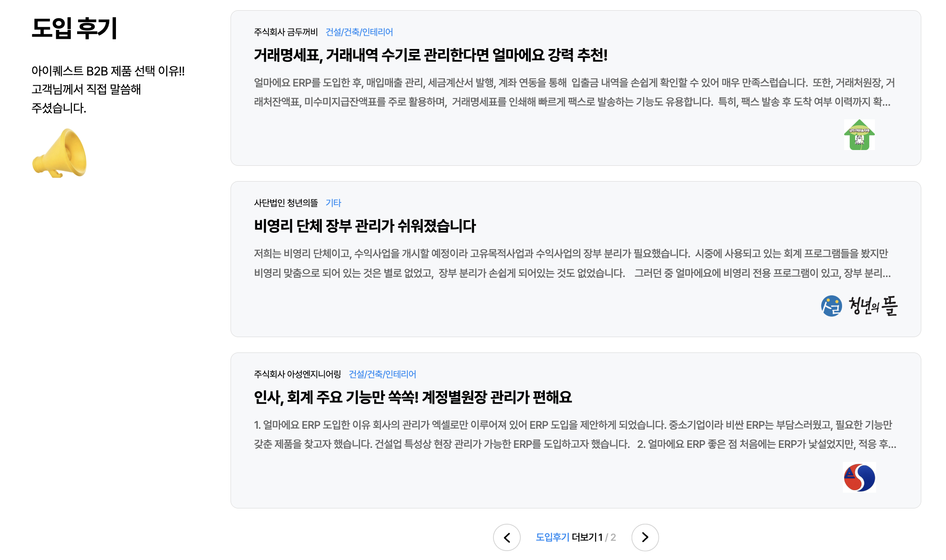This screenshot has height=560, width=946.
Task: Open the 기타 category link
Action: (x=334, y=203)
